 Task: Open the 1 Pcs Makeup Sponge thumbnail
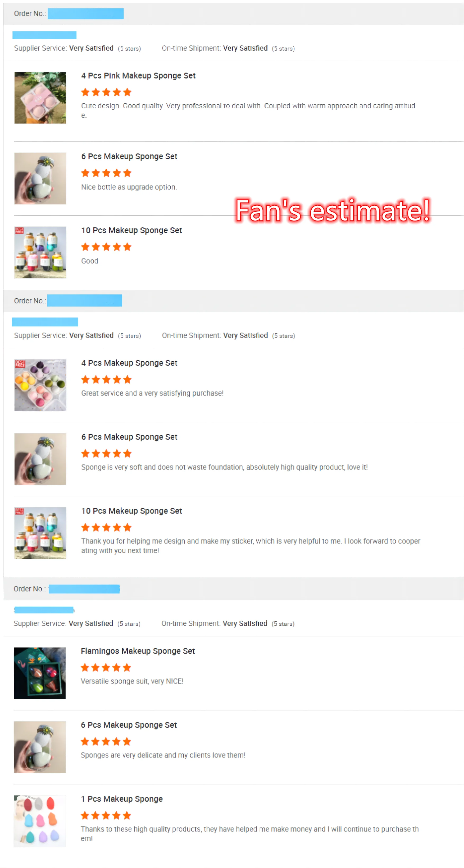[40, 821]
